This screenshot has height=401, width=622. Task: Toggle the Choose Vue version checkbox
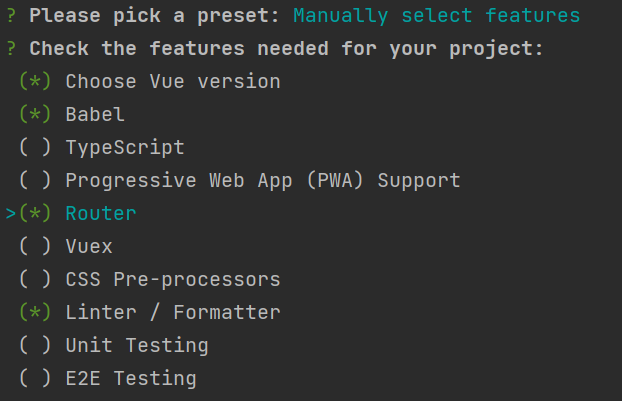[36, 82]
